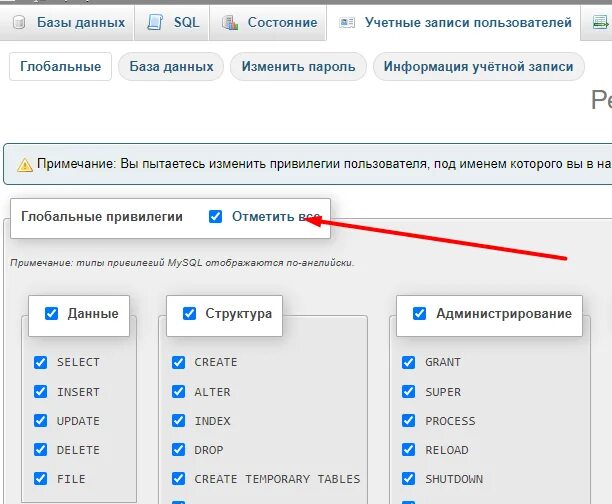Uncheck the SELECT privilege

click(x=40, y=362)
